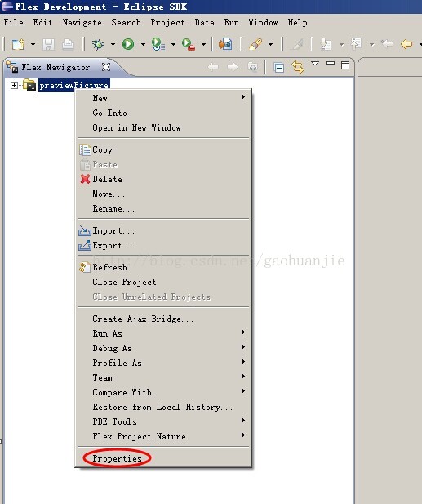
Task: Click the Search flashlight icon
Action: [x=255, y=44]
